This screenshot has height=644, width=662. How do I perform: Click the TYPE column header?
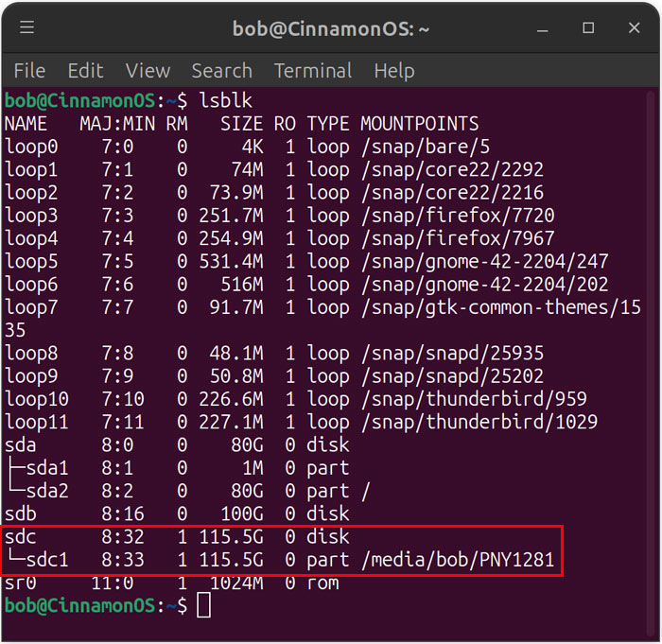click(328, 124)
